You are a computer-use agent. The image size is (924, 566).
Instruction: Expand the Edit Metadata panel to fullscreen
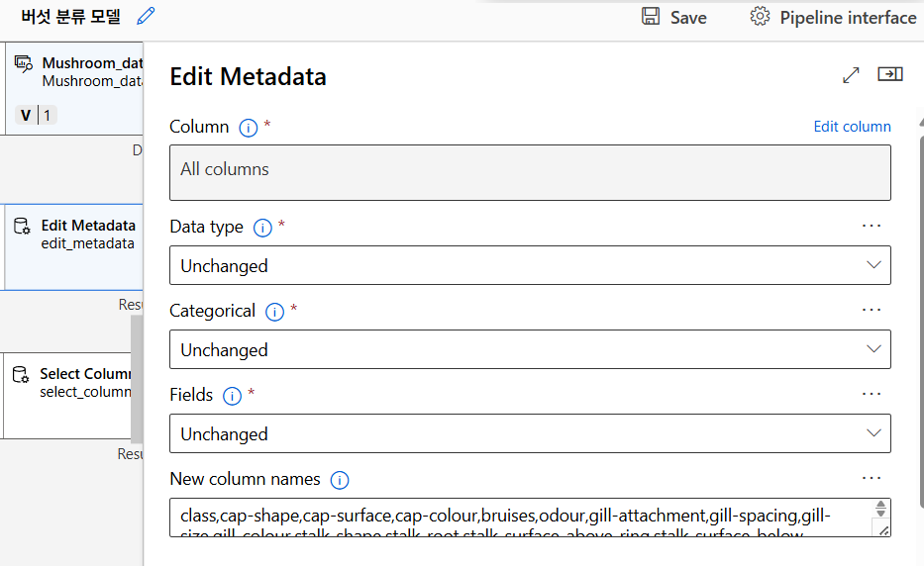(851, 75)
